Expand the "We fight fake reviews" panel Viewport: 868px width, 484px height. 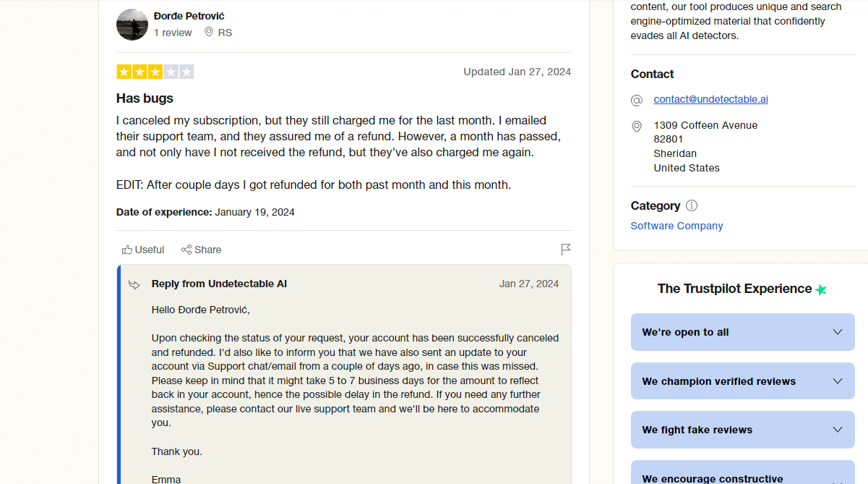(742, 430)
